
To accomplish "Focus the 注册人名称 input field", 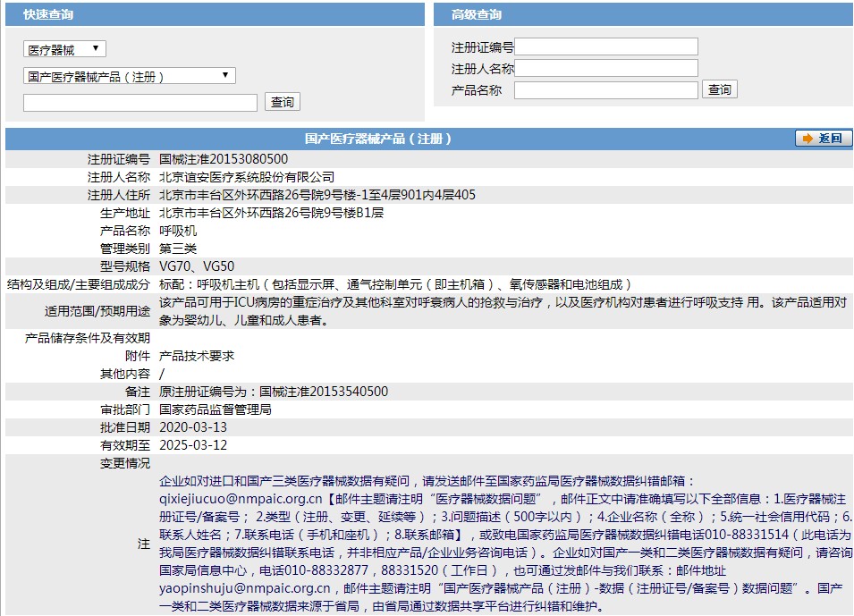I will [605, 68].
